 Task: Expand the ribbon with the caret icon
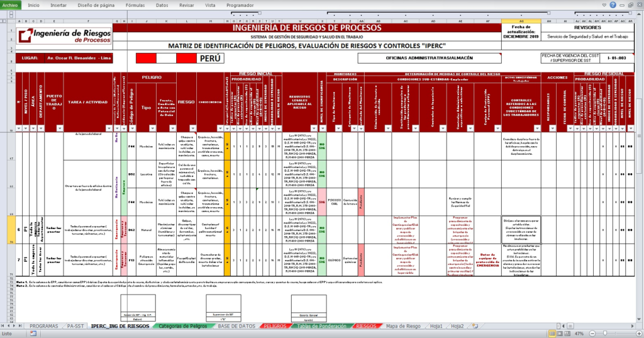pos(604,5)
